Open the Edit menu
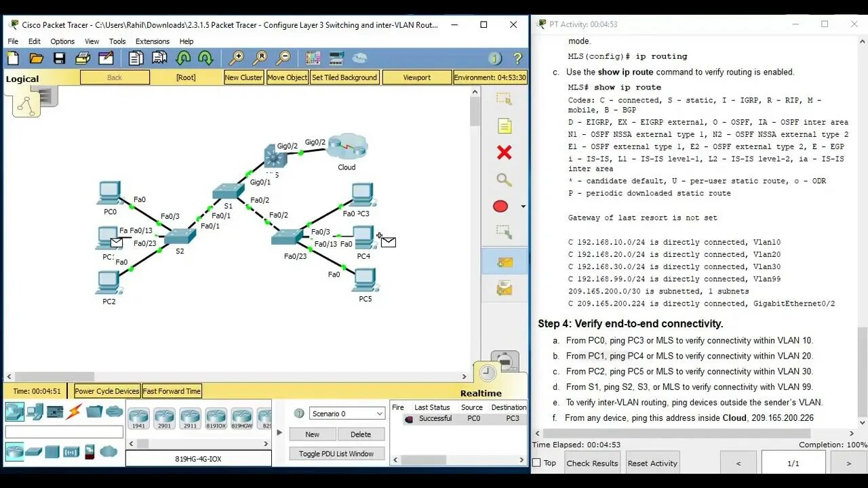 point(35,41)
